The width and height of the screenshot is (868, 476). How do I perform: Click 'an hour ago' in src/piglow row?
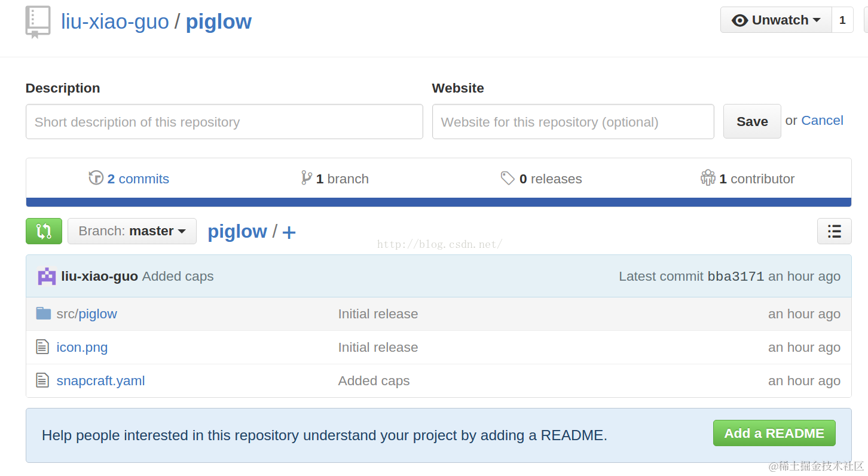pyautogui.click(x=804, y=314)
